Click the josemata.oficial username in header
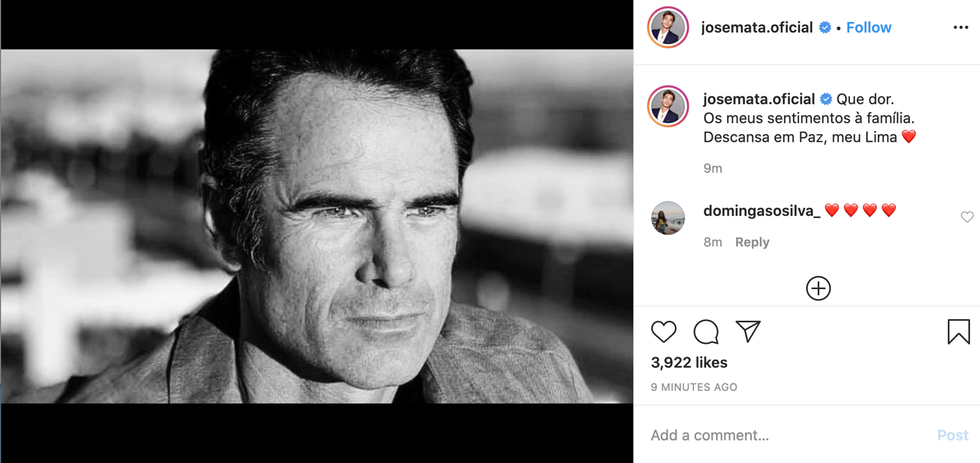 tap(757, 27)
